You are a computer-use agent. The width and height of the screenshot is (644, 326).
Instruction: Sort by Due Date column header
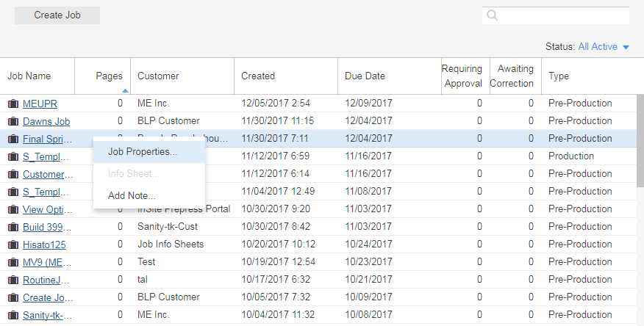(x=365, y=76)
